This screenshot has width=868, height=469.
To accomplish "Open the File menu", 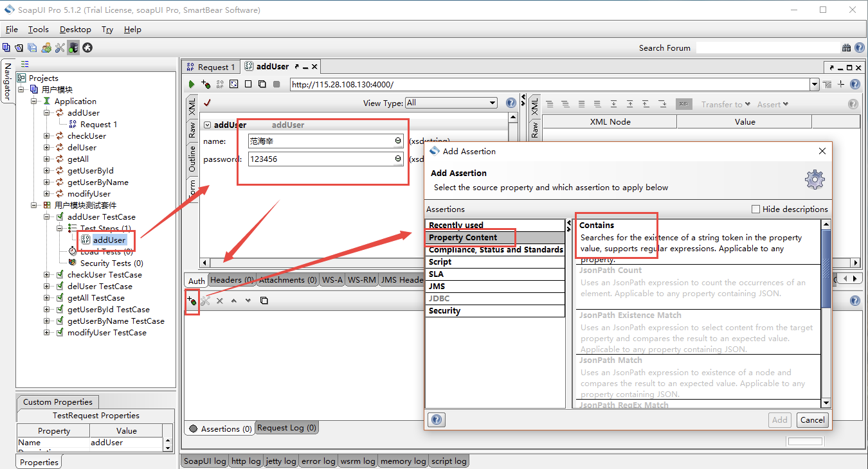I will (x=12, y=30).
